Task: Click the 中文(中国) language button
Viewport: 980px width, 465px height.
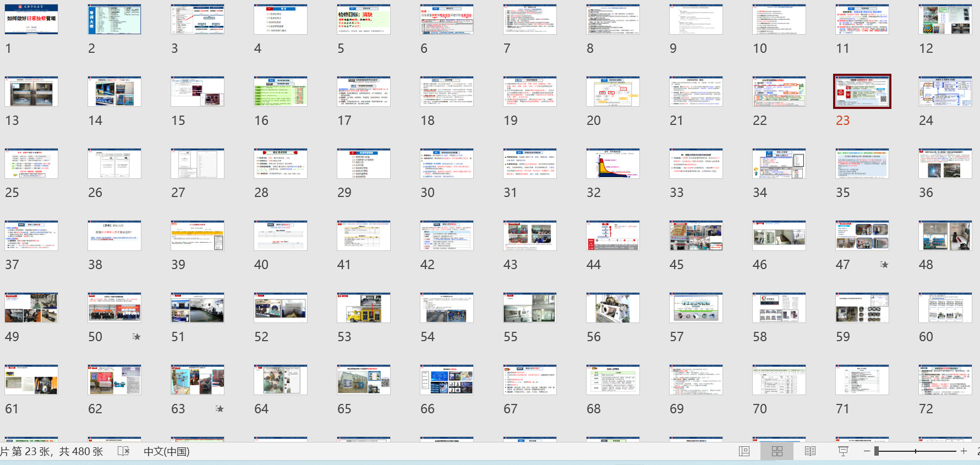Action: pos(166,451)
